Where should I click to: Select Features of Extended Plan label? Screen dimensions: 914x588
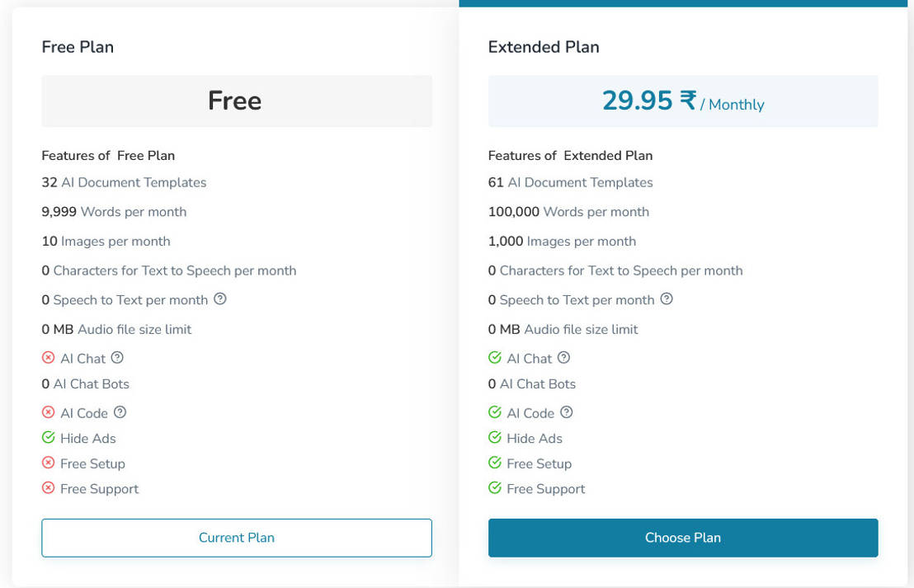[571, 155]
